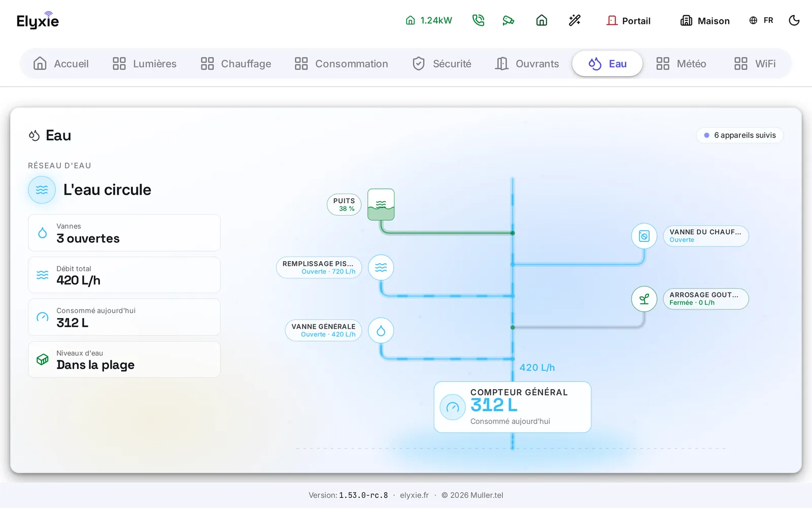Click the house icon in header
Image resolution: width=812 pixels, height=508 pixels.
[x=542, y=20]
